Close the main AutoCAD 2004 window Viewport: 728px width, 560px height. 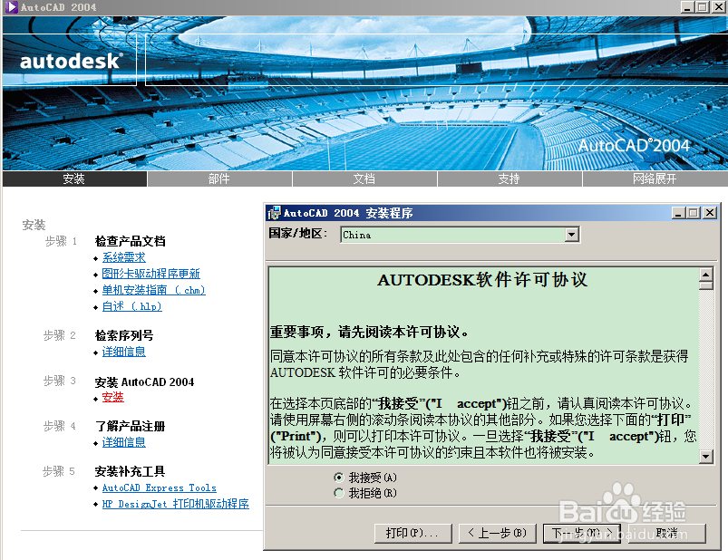point(719,7)
